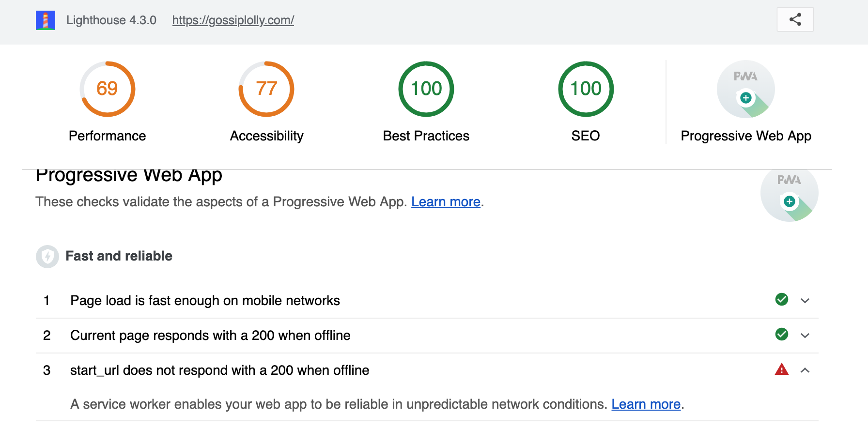Collapse the start_url offline audit details
The image size is (868, 430).
806,370
